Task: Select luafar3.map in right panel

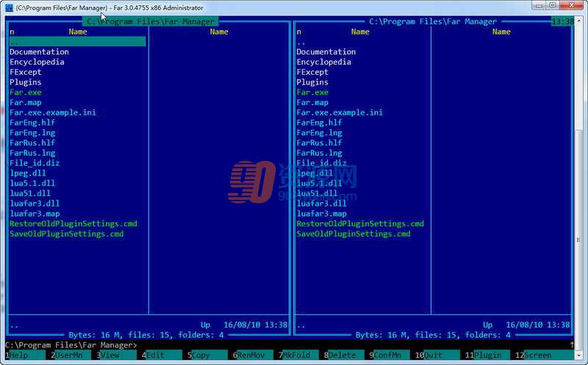Action: pos(321,214)
